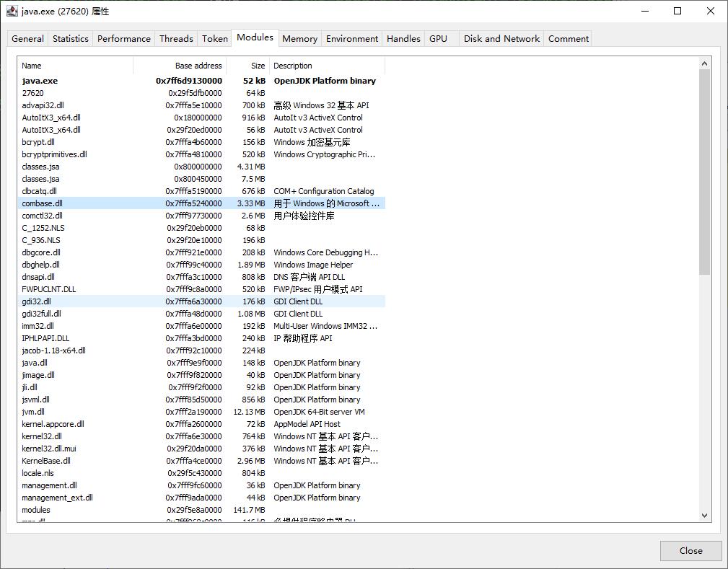Viewport: 728px width, 569px height.
Task: Select management_ext.dll module
Action: coord(201,498)
